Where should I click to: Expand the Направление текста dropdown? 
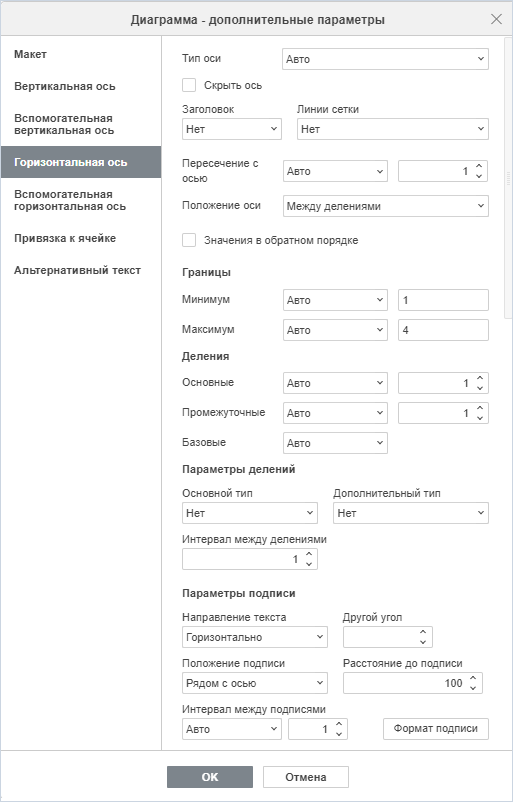coord(255,637)
